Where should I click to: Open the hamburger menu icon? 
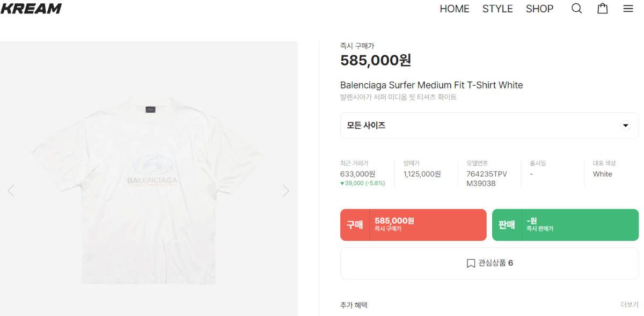click(628, 9)
